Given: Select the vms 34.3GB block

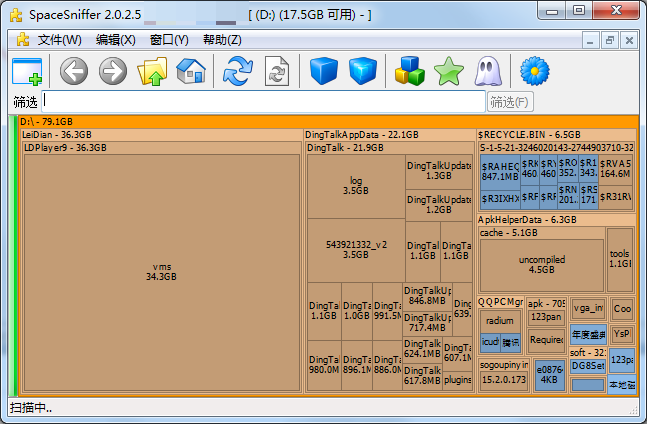Looking at the screenshot, I should pyautogui.click(x=161, y=271).
